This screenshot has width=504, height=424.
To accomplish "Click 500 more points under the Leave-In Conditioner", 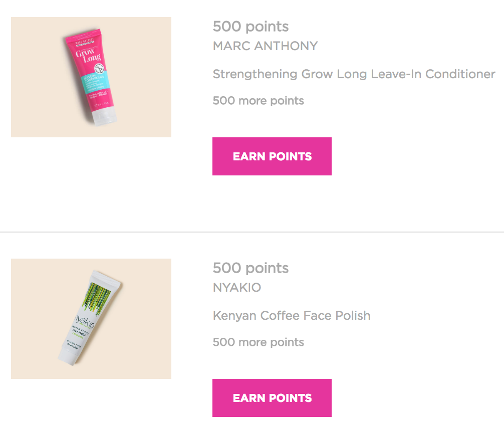I will (258, 101).
